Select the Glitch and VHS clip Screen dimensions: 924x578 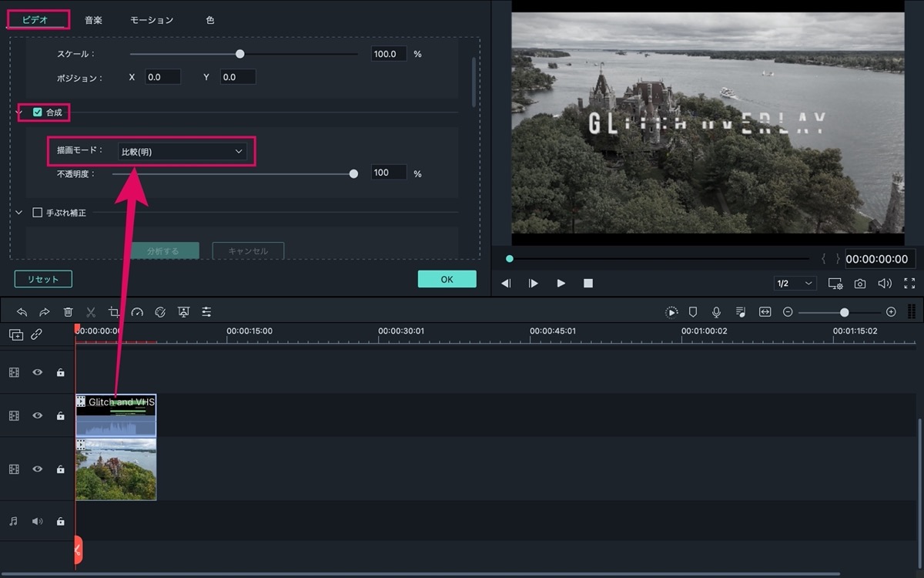(116, 415)
